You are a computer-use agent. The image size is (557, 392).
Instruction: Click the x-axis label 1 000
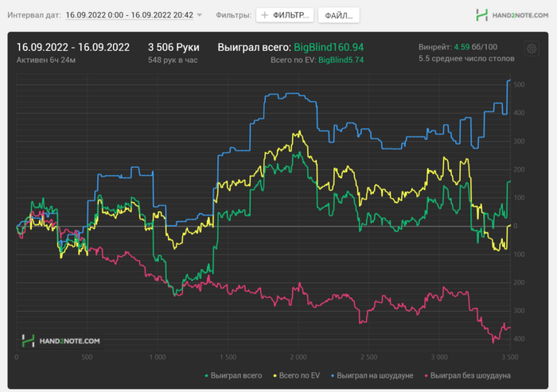pos(158,357)
